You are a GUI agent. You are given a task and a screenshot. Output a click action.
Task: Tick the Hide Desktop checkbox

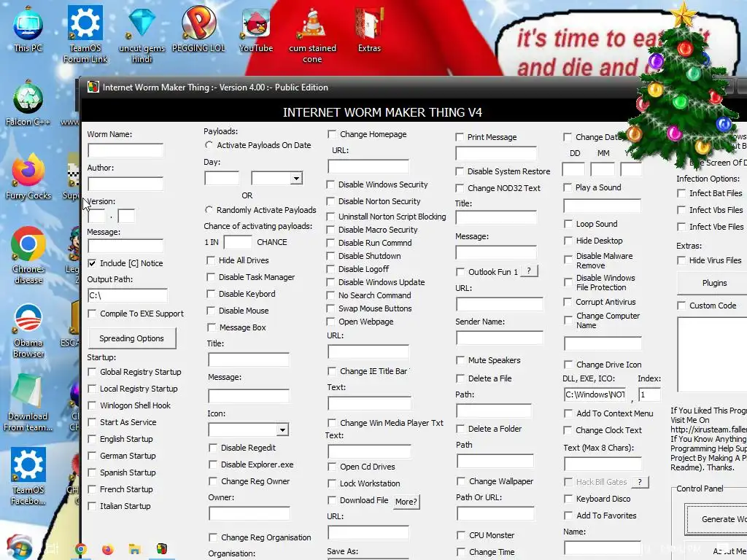tap(568, 241)
